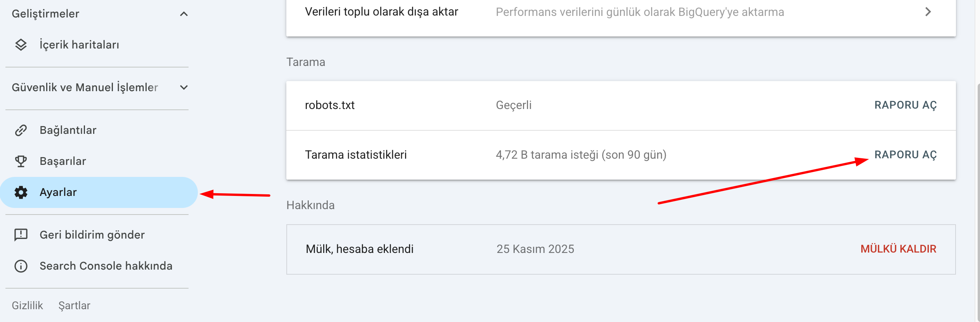Open the Şartlar terms link

tap(74, 306)
